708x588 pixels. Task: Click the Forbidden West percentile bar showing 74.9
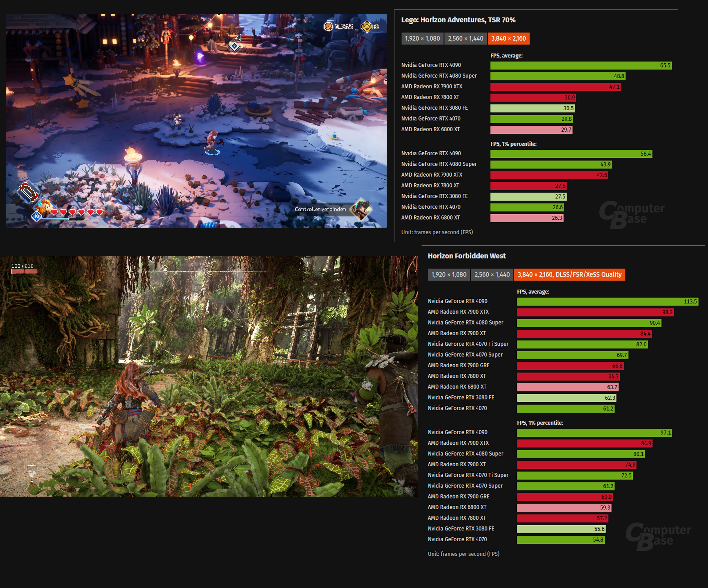click(x=577, y=465)
